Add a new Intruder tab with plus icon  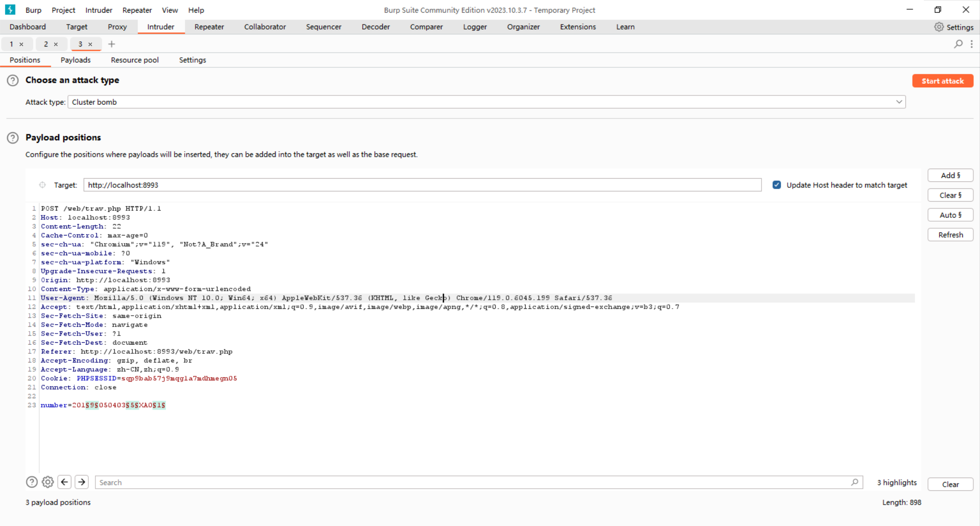112,44
